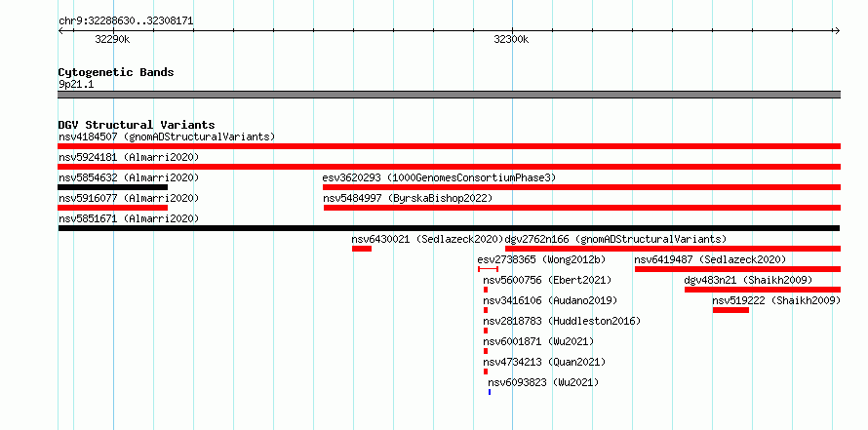Open the nsv2818783 (Huddleston2016) label

(x=562, y=321)
